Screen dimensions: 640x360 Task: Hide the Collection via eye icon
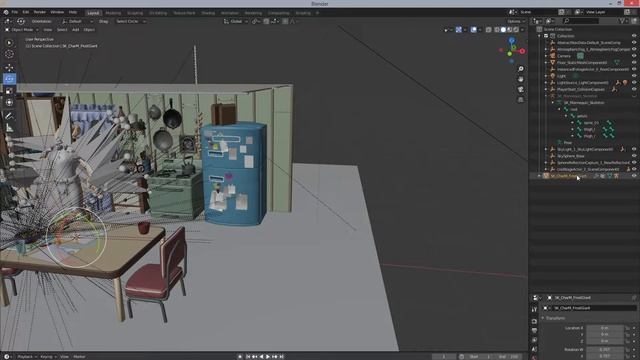click(x=634, y=36)
